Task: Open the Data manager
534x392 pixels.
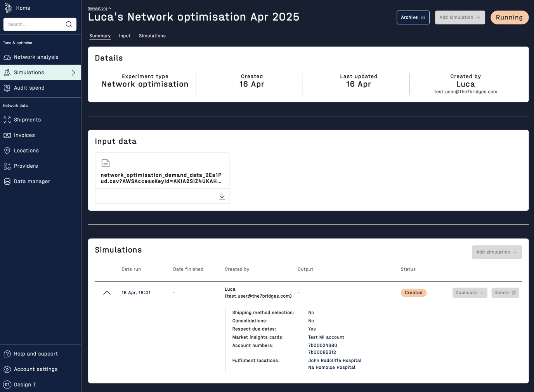Action: (x=32, y=181)
